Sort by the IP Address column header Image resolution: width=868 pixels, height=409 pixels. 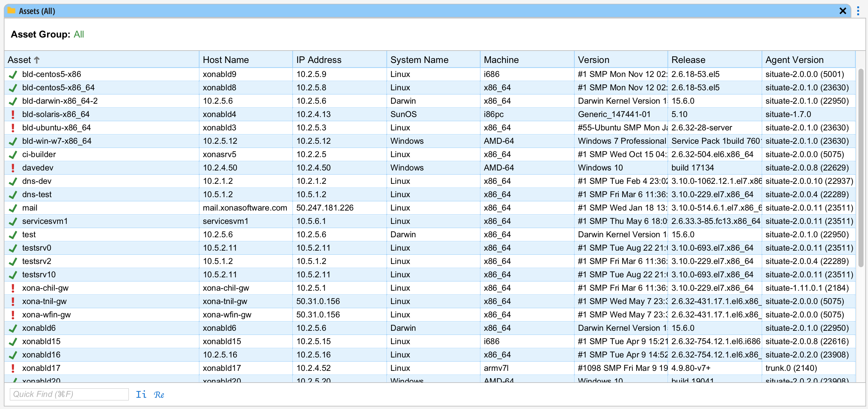coord(318,60)
